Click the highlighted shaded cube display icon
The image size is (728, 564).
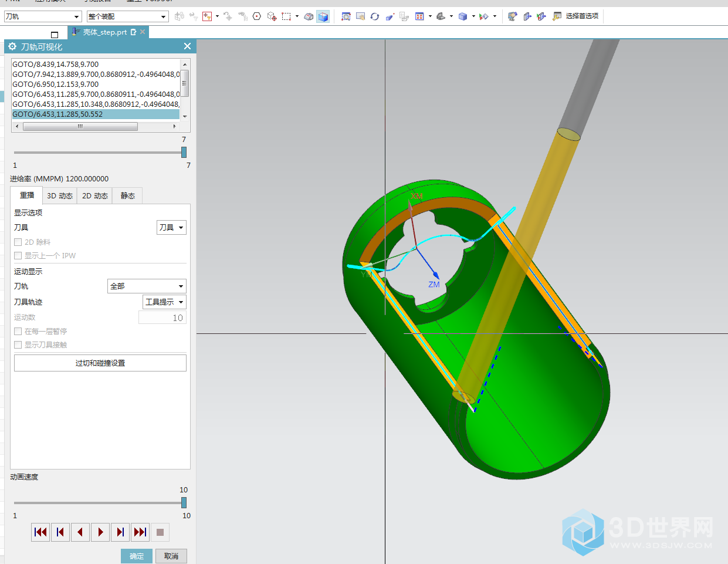click(x=323, y=16)
